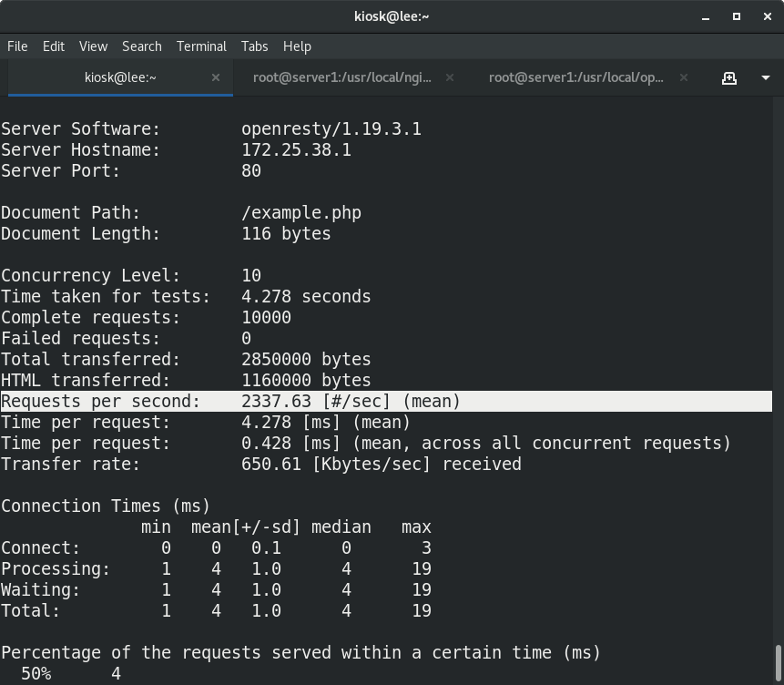Open the Terminal menu
The width and height of the screenshot is (784, 685).
click(201, 46)
